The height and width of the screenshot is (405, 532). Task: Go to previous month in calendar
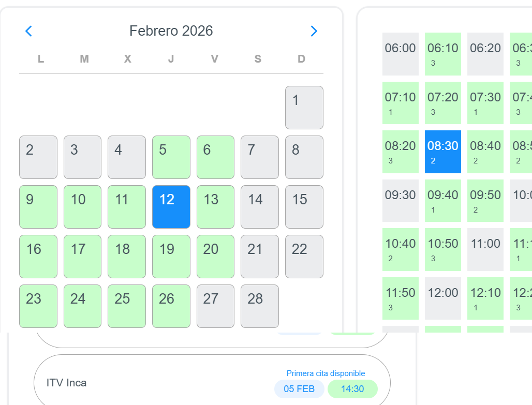(x=29, y=31)
